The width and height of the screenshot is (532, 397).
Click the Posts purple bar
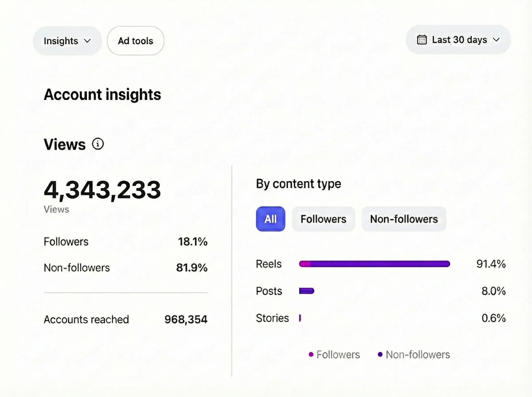[307, 291]
